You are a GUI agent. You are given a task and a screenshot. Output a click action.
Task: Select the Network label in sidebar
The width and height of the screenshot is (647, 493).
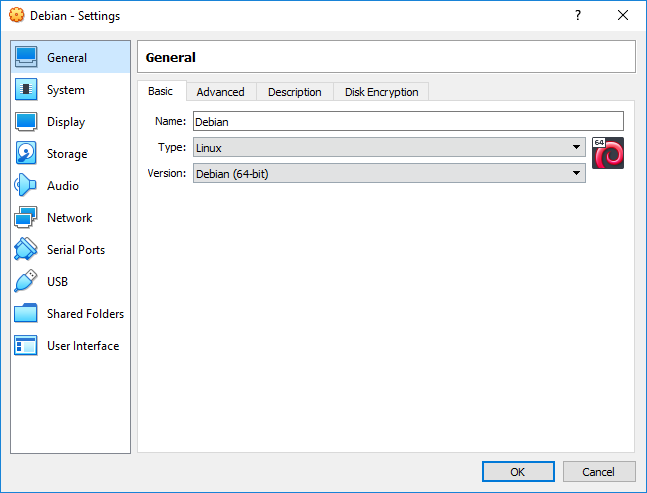[70, 218]
